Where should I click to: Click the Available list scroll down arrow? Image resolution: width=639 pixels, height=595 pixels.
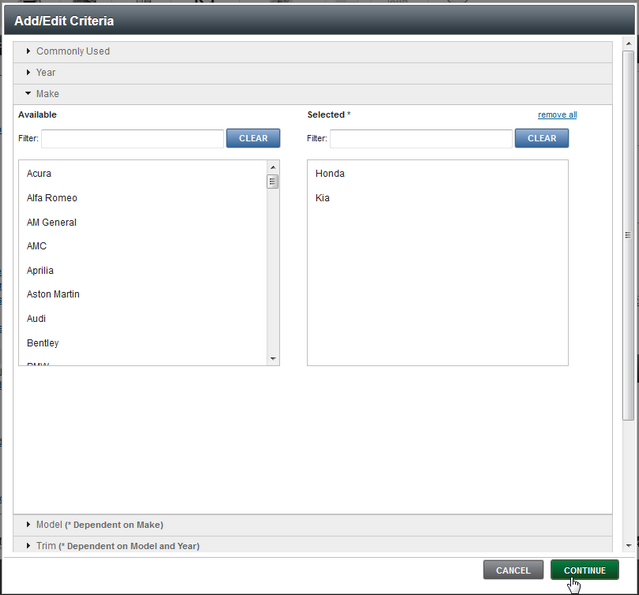click(x=273, y=359)
